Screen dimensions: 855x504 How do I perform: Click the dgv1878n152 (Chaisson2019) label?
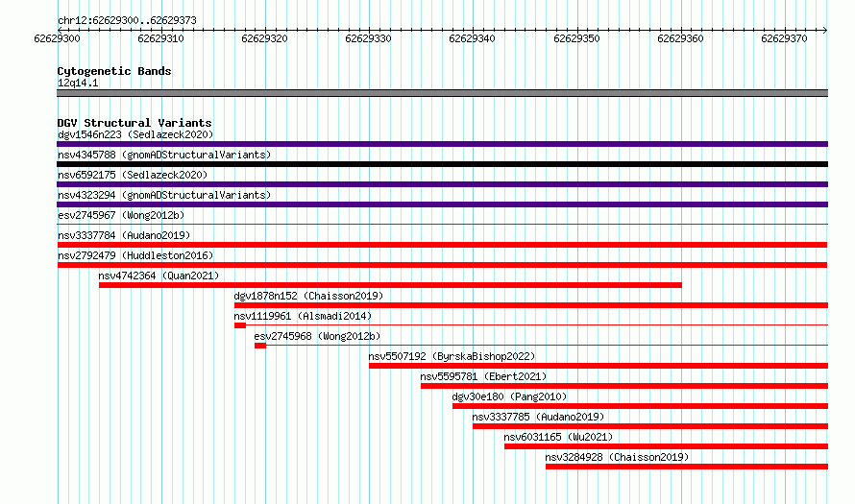click(x=308, y=296)
